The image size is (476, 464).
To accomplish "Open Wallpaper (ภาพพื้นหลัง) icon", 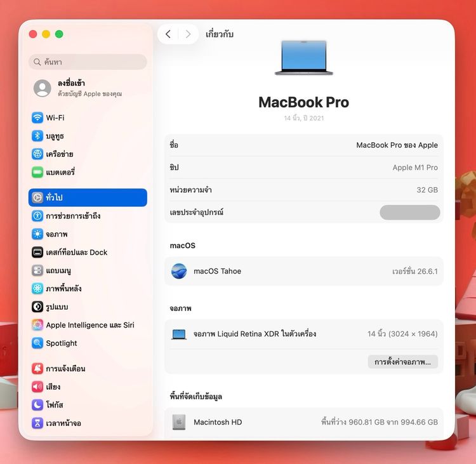I will point(37,288).
